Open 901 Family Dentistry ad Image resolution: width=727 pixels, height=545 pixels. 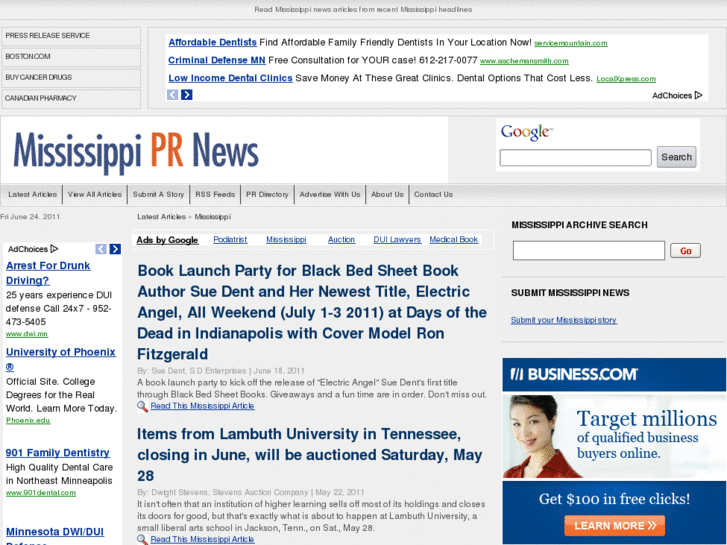pos(57,453)
